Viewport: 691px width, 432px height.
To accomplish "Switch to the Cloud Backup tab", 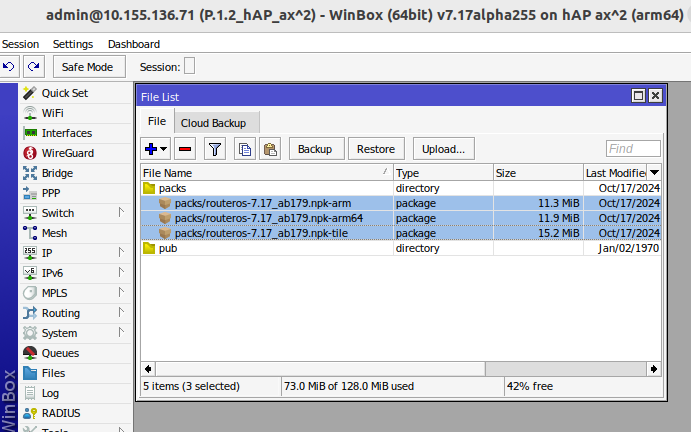I will [x=212, y=122].
